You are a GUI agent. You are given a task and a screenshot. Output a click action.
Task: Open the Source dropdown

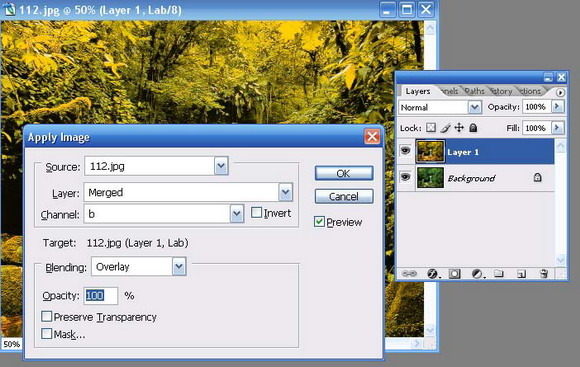click(221, 166)
